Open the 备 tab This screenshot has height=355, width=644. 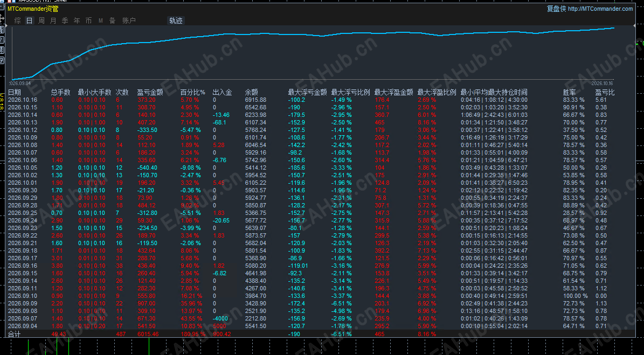pyautogui.click(x=112, y=20)
